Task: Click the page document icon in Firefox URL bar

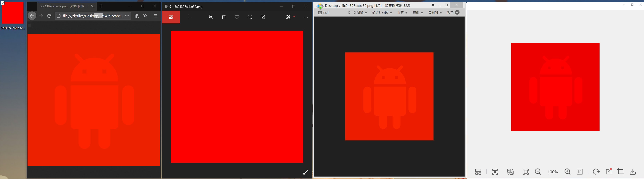Action: point(59,16)
